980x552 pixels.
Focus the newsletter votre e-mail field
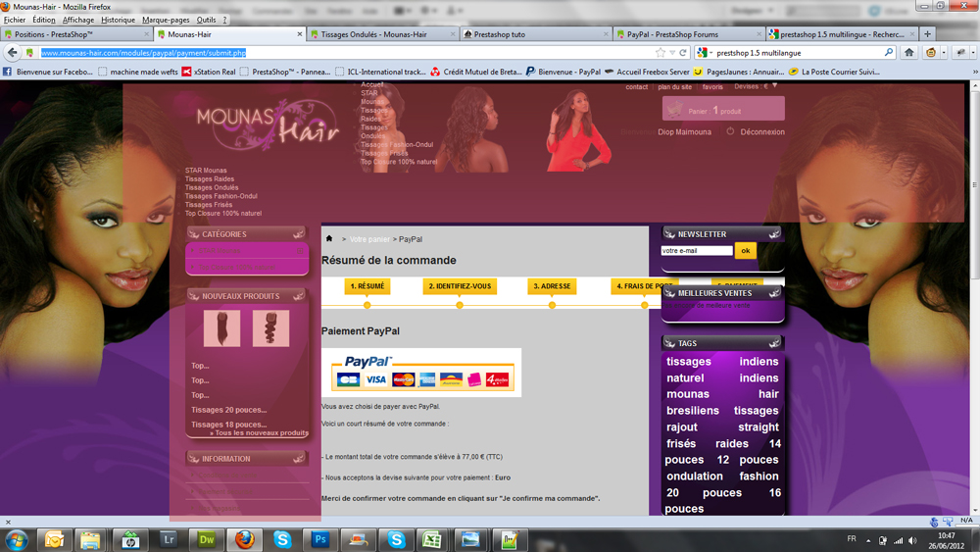pos(696,251)
